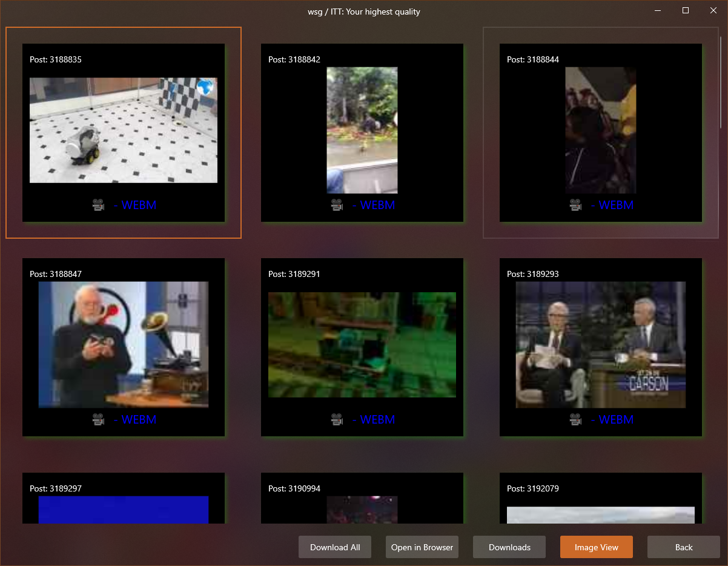
Task: Open the gramophone man thumbnail of post 3188847
Action: (x=124, y=344)
